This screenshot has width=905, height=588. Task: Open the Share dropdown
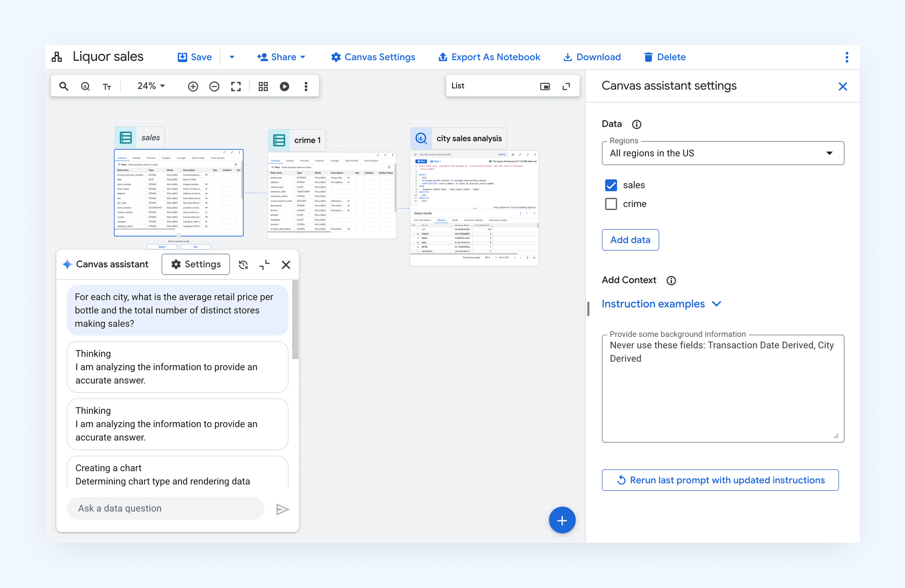click(281, 57)
